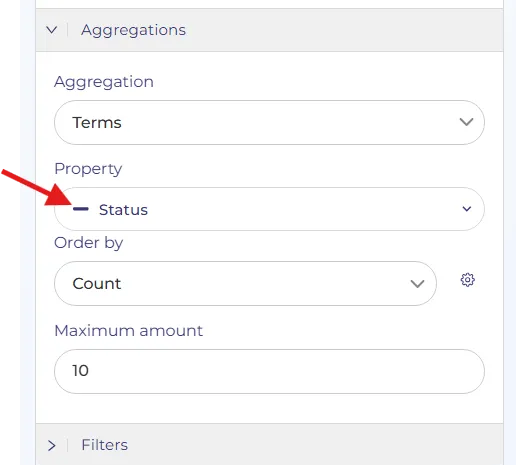Click the small chevron in the Status field
516x465 pixels.
pyautogui.click(x=467, y=209)
